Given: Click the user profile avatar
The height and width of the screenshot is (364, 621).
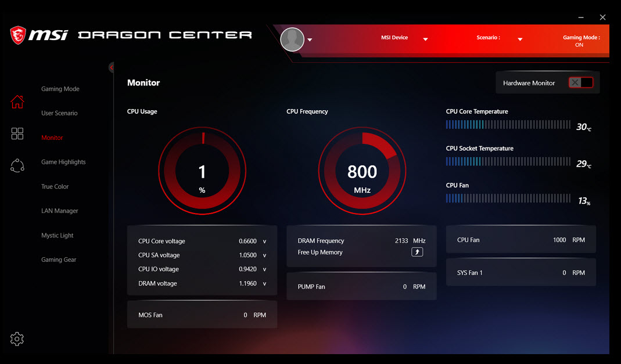Looking at the screenshot, I should pos(292,39).
